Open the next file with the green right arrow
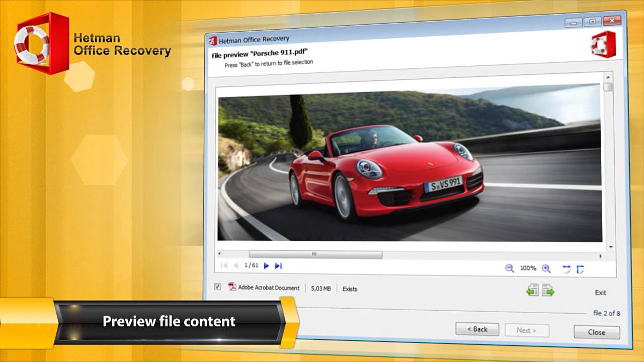This screenshot has height=362, width=644. pos(548,291)
